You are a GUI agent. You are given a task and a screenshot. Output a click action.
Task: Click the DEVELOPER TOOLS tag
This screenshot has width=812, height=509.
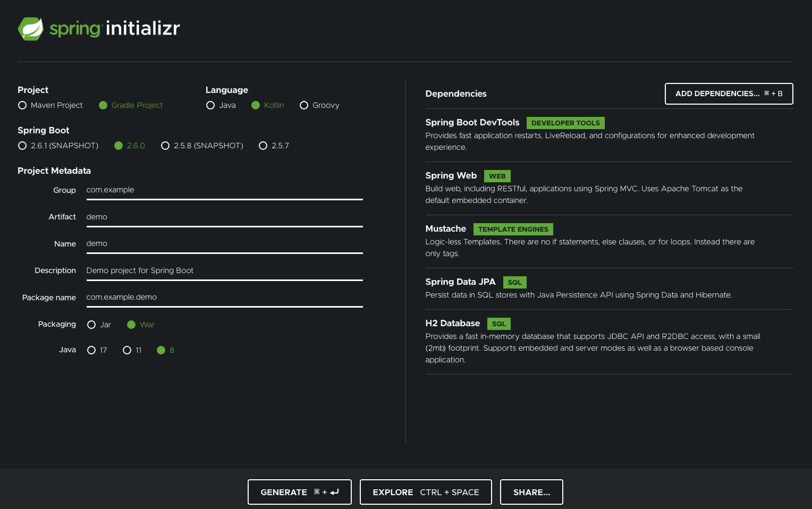pyautogui.click(x=565, y=123)
